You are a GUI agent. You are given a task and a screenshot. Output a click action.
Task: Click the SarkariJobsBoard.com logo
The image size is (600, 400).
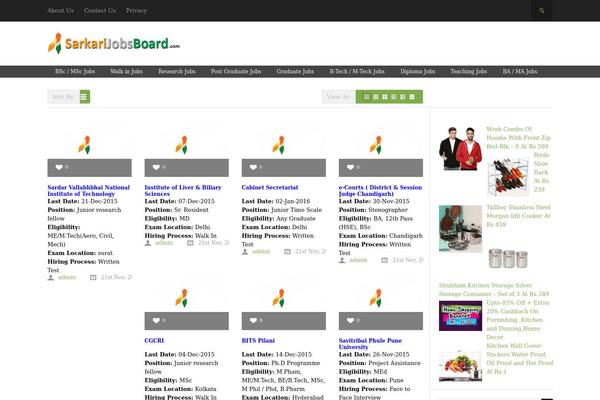[x=114, y=43]
